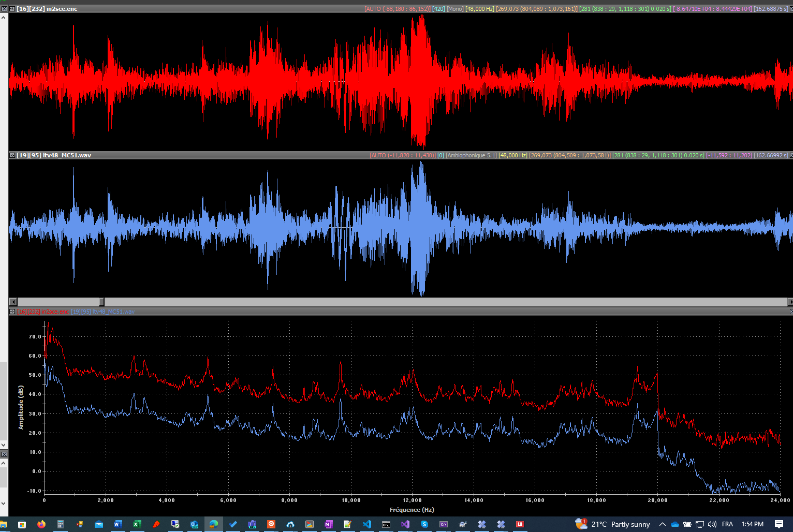Screen dimensions: 793x532
Task: Click the volume speaker tray icon
Action: coord(712,524)
